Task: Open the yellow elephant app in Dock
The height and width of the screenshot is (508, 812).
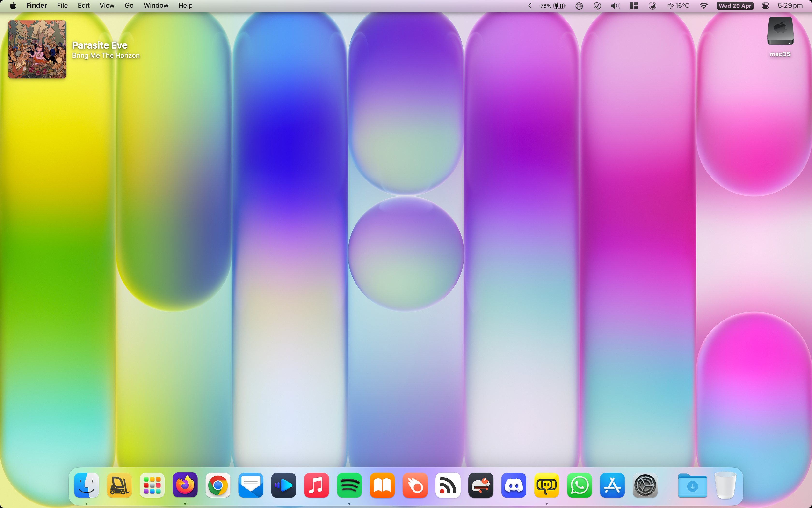Action: (547, 486)
